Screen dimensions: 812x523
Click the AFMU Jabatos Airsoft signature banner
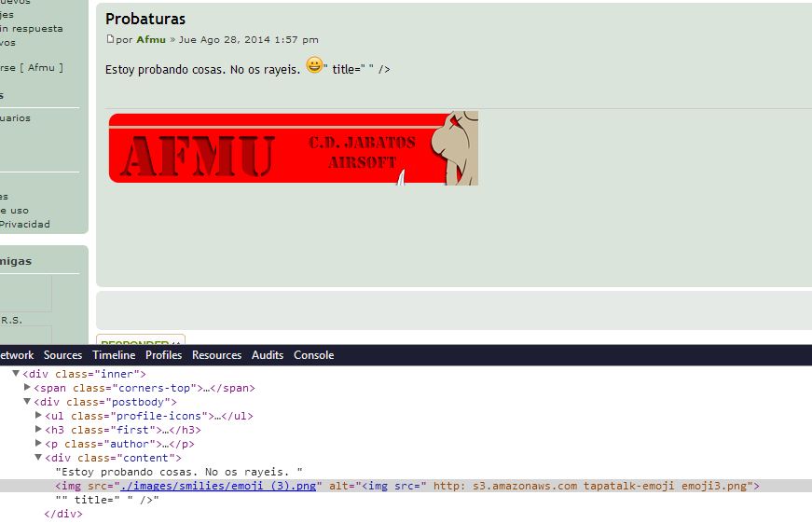point(293,148)
